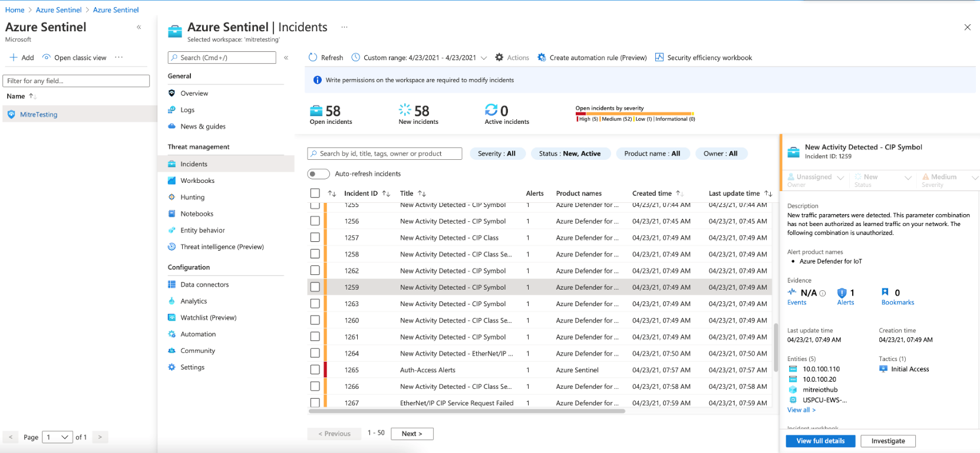Open the Status : New, Active filter
The width and height of the screenshot is (980, 453).
(570, 153)
